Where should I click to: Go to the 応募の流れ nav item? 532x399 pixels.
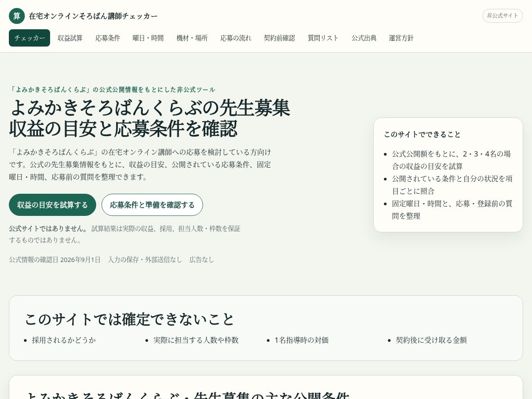pyautogui.click(x=236, y=38)
